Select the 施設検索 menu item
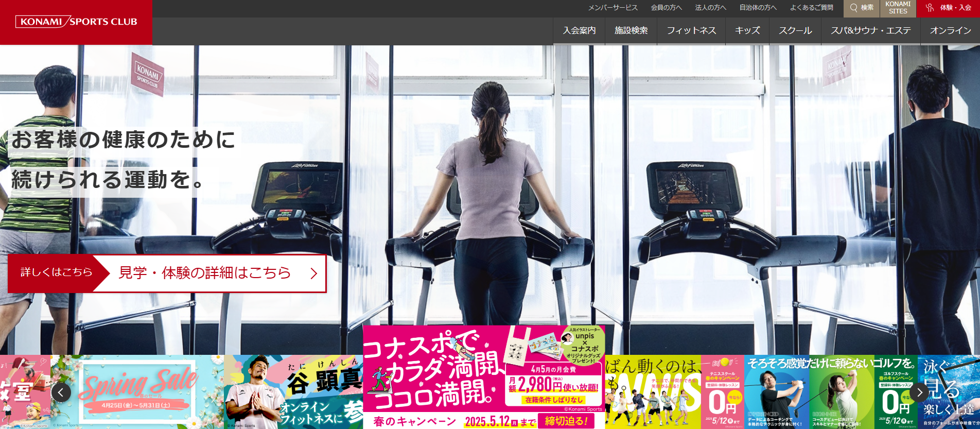The image size is (980, 429). pyautogui.click(x=631, y=31)
